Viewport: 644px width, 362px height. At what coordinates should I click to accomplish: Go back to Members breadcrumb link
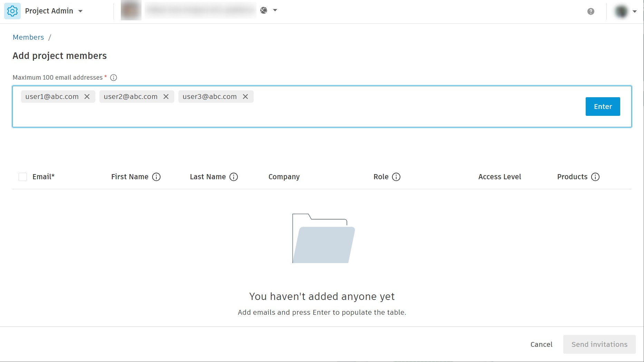coord(28,37)
